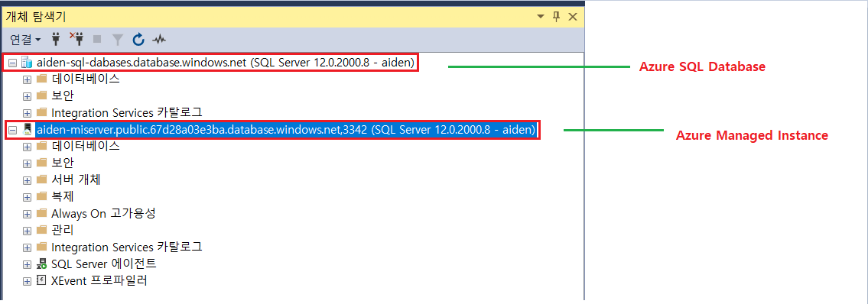Expand the XEvent 프로파일러 node
868x304 pixels.
[27, 281]
